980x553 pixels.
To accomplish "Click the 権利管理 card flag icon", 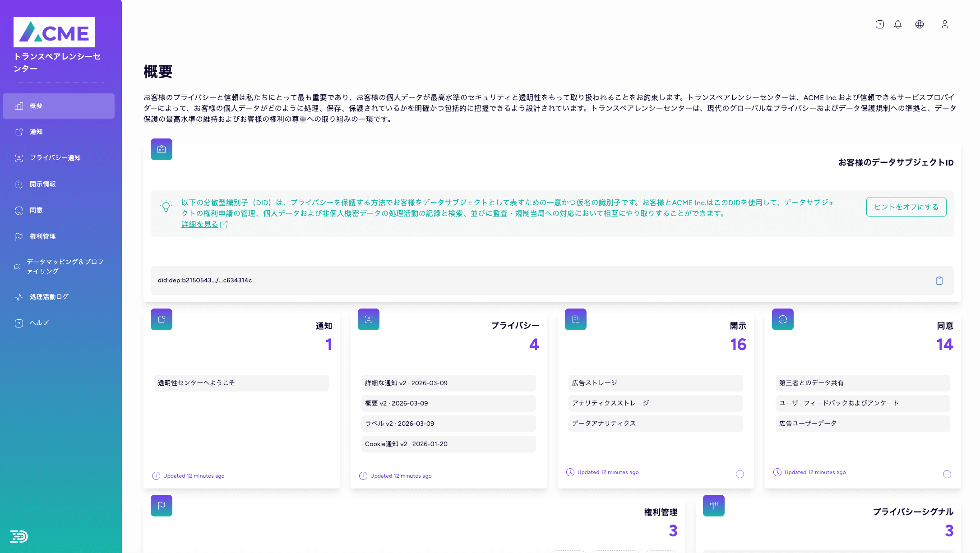I will point(162,506).
